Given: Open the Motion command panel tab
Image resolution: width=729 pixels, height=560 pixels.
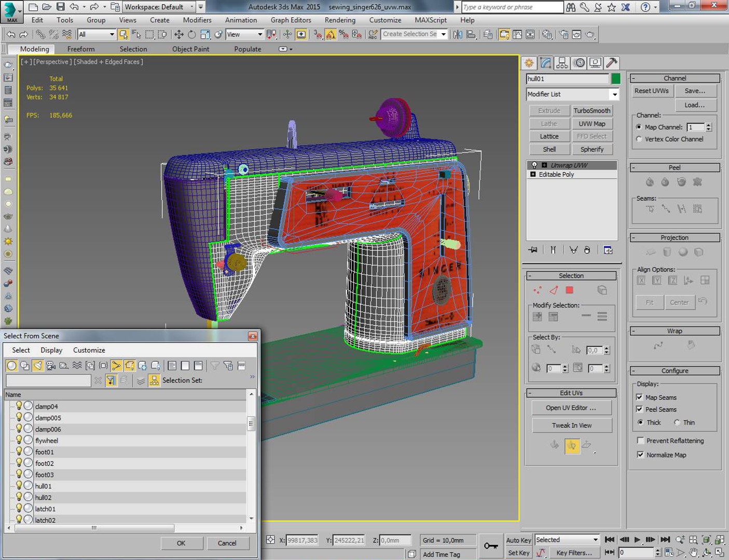Looking at the screenshot, I should click(579, 63).
